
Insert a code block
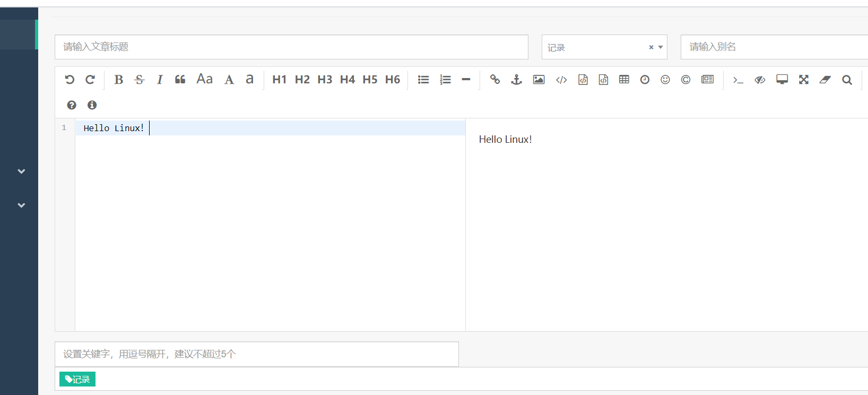603,80
